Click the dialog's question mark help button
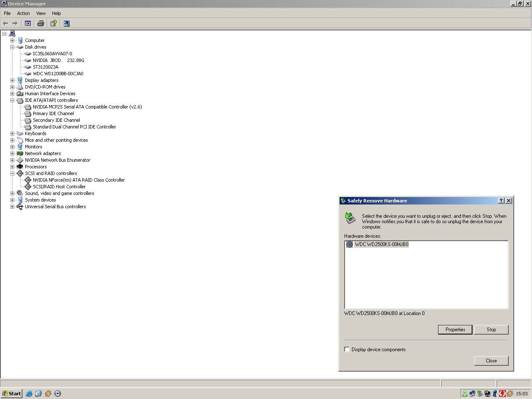This screenshot has height=399, width=532. [x=501, y=201]
